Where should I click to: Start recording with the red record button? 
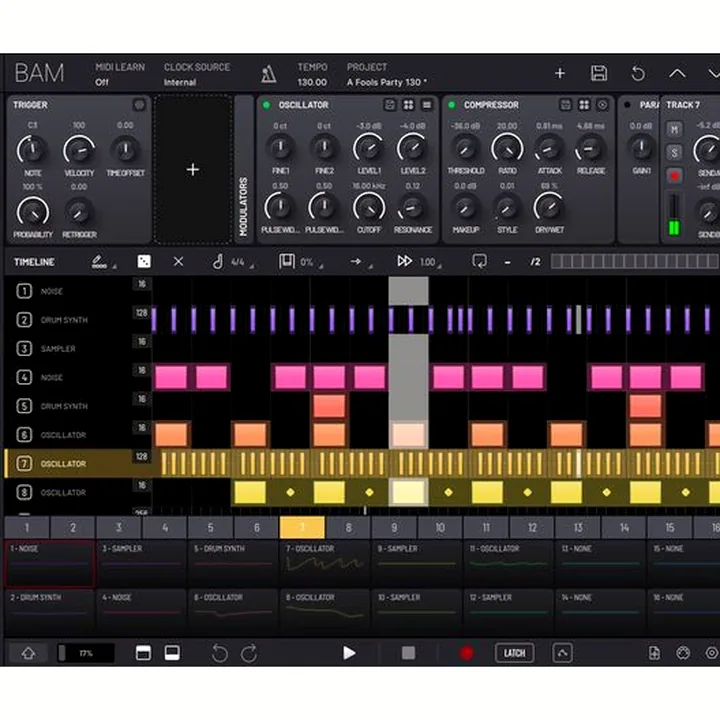tap(466, 653)
